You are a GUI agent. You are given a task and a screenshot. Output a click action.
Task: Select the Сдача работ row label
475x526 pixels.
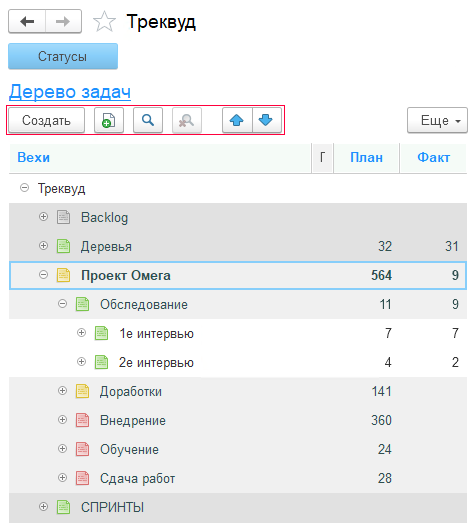click(138, 479)
